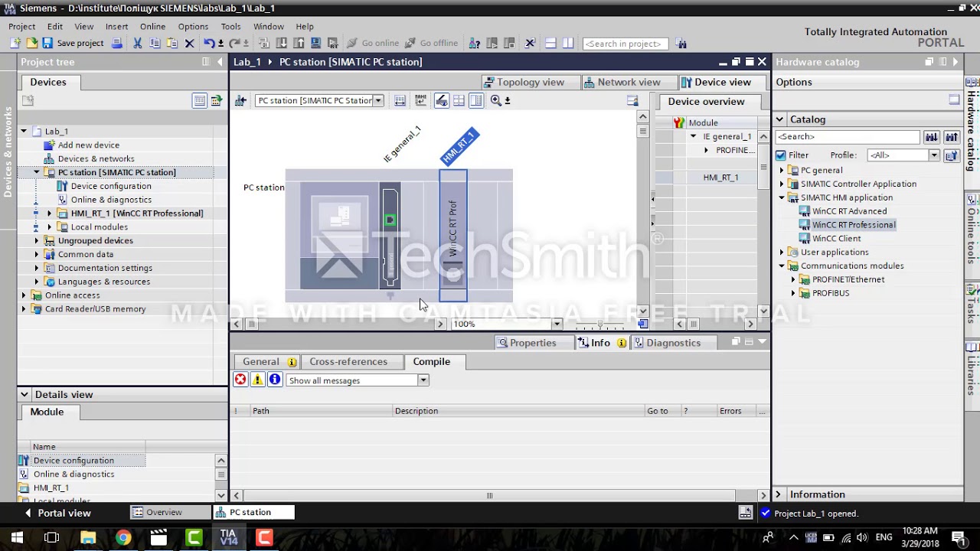Search catalog upward with binoculars icon
This screenshot has height=551, width=980.
coord(951,137)
